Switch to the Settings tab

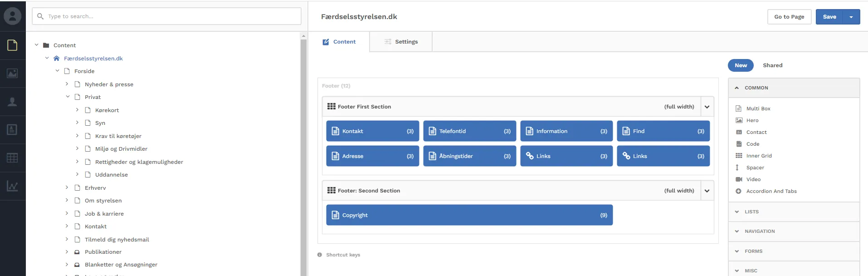click(401, 42)
